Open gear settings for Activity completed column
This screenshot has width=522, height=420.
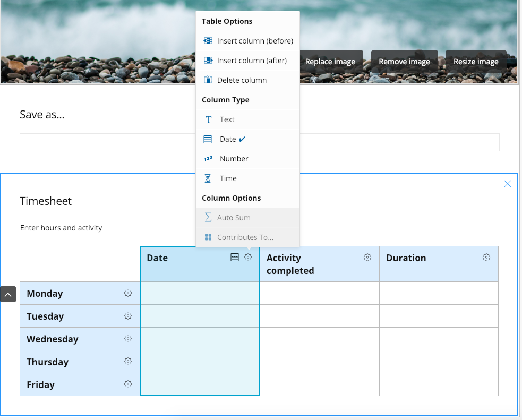(x=367, y=258)
